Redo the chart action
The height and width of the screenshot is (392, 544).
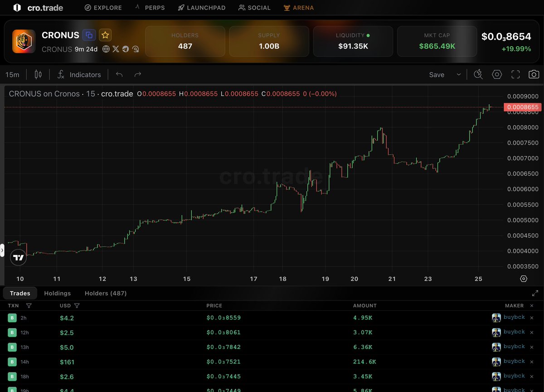pos(138,75)
